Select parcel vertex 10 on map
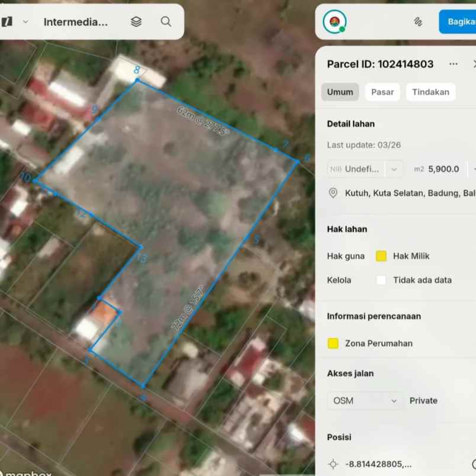The height and width of the screenshot is (476, 476). tap(35, 181)
